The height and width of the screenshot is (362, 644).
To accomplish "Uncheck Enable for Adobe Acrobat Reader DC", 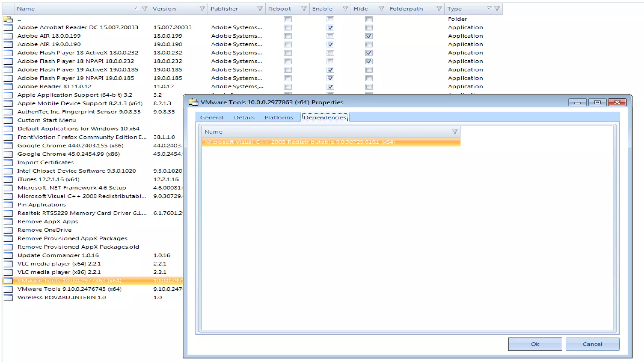I will tap(330, 28).
